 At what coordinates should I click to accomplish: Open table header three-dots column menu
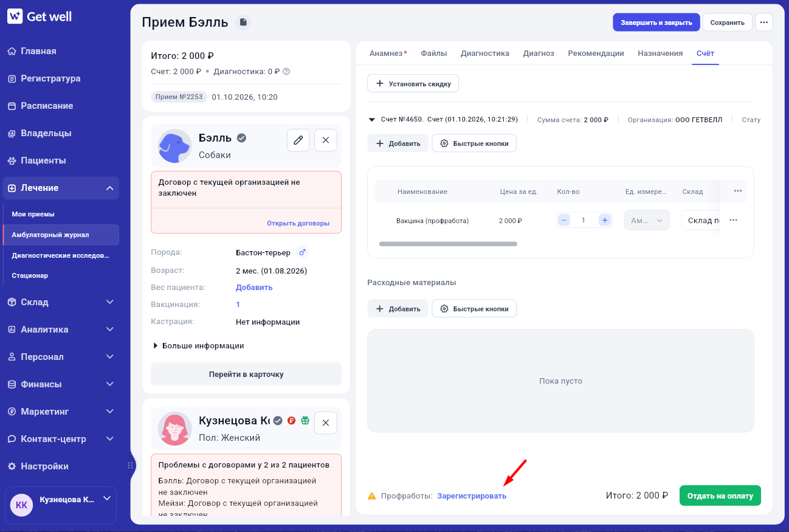click(738, 191)
